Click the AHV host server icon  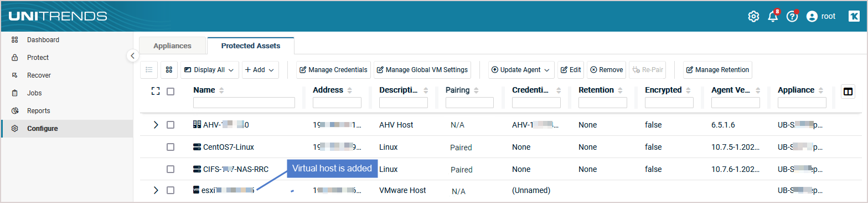click(x=197, y=125)
